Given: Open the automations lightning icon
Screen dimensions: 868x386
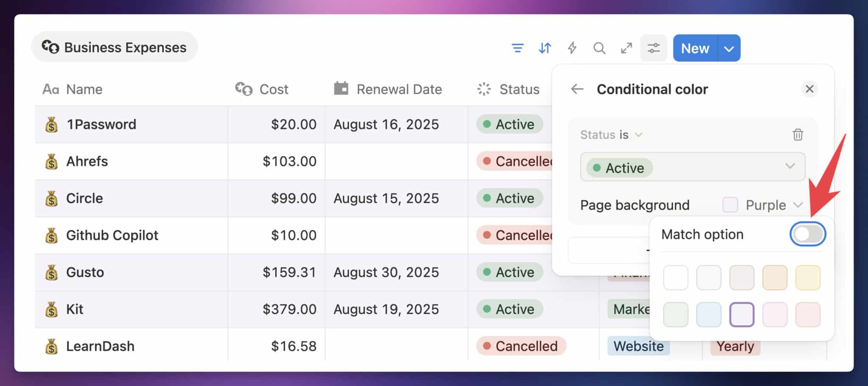Looking at the screenshot, I should point(572,48).
